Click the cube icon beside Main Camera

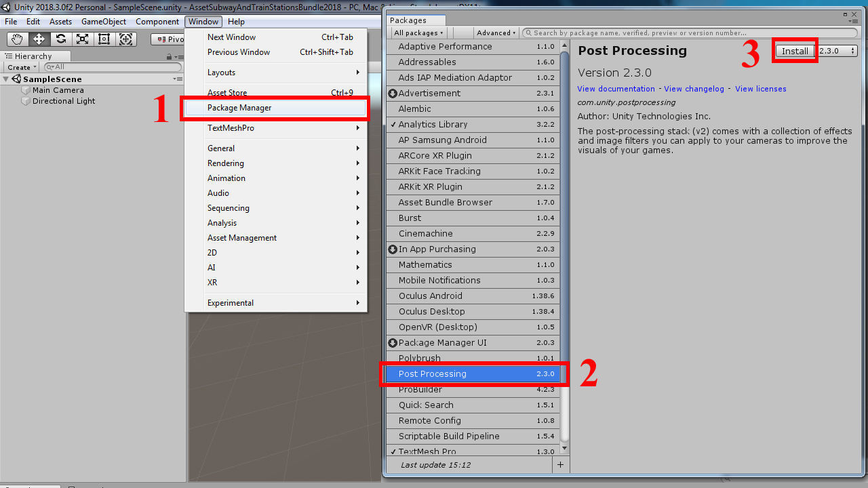pyautogui.click(x=26, y=90)
